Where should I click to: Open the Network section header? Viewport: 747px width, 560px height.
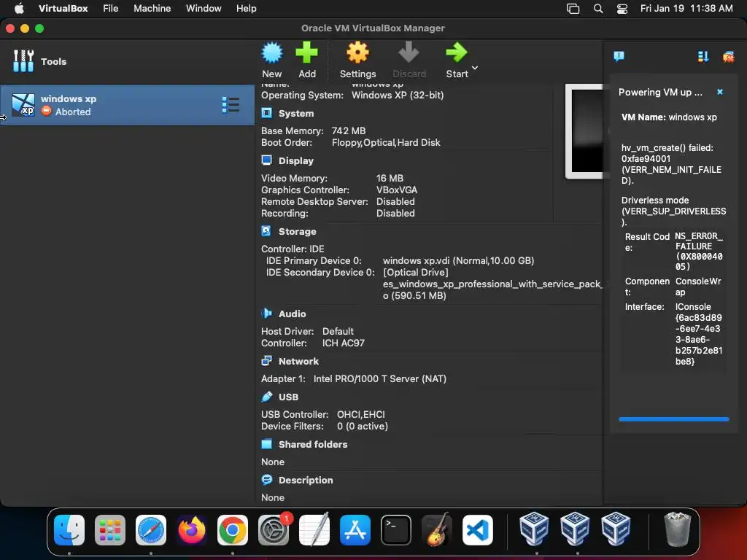click(x=298, y=362)
